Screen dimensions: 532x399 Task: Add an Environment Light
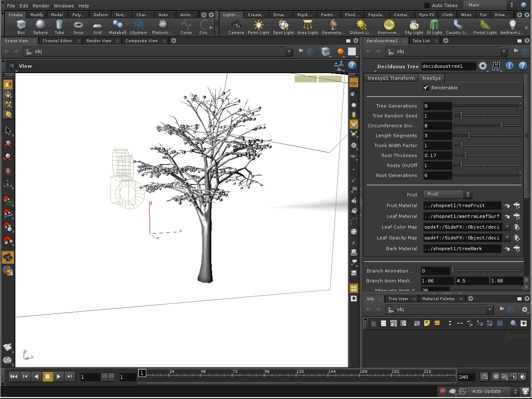tap(389, 27)
